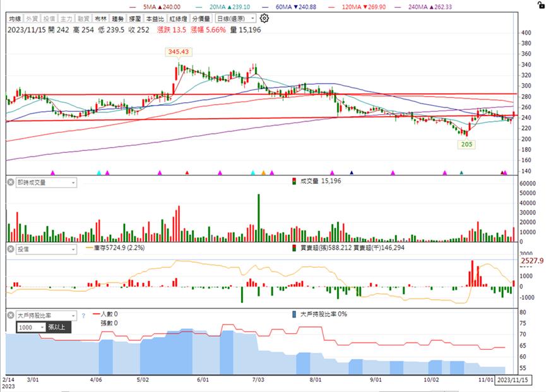Click the 2023/11/15 date label box
Image resolution: width=546 pixels, height=392 pixels.
[513, 380]
